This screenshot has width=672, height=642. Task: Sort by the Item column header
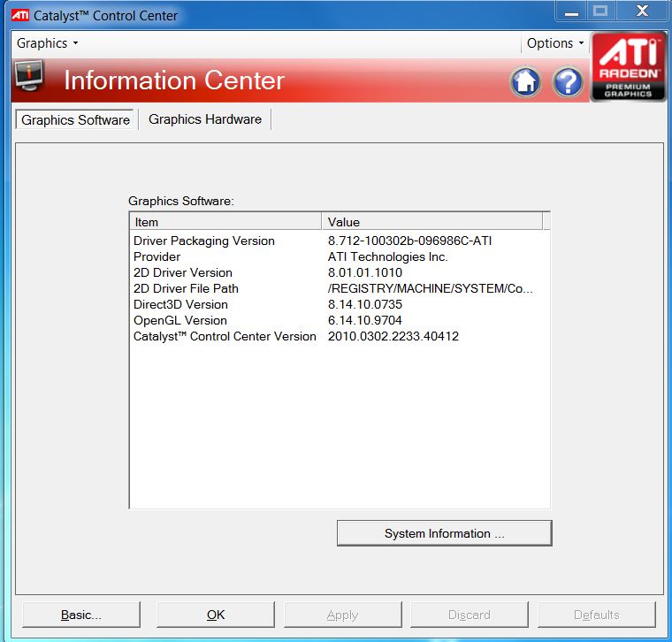click(225, 222)
